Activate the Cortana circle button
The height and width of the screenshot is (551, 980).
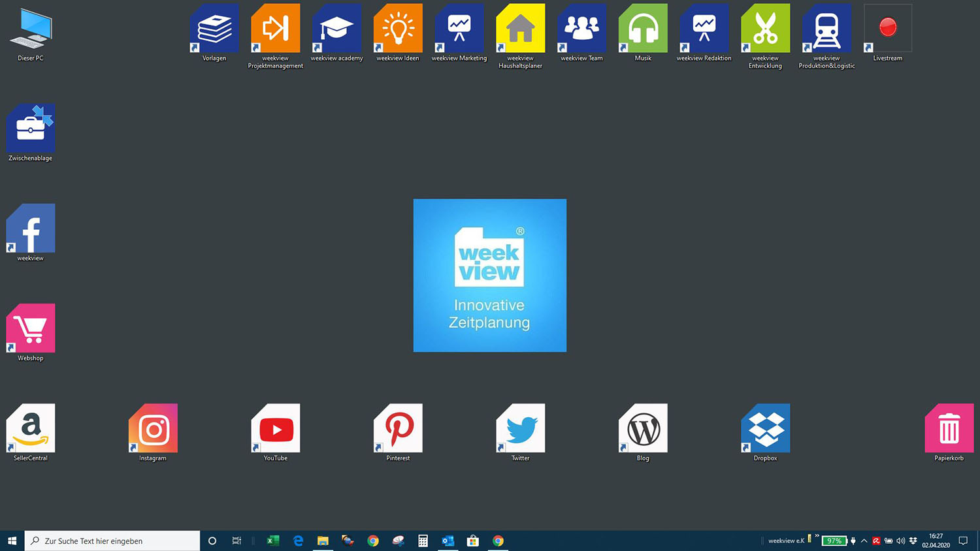tap(212, 541)
